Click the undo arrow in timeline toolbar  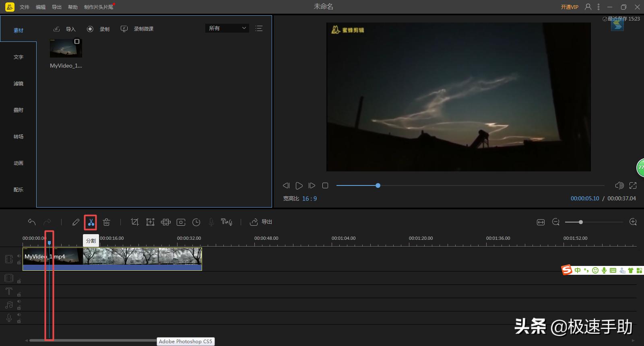point(32,222)
